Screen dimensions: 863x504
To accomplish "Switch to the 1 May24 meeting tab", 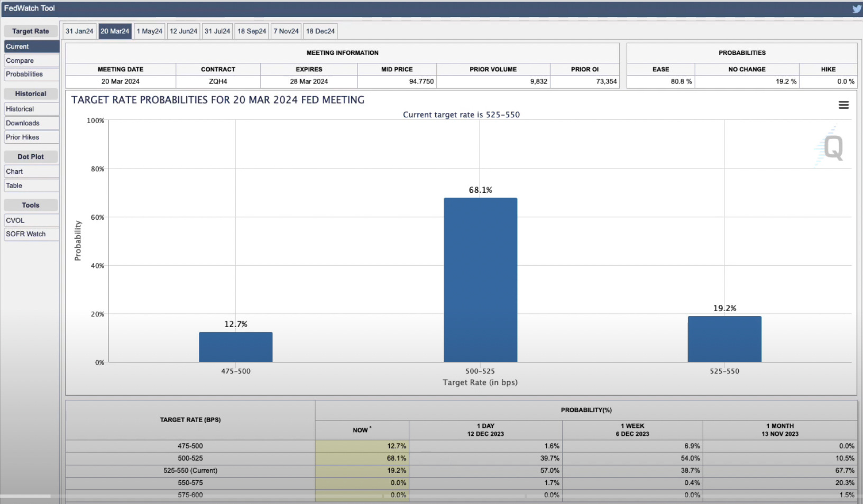I will pos(150,31).
